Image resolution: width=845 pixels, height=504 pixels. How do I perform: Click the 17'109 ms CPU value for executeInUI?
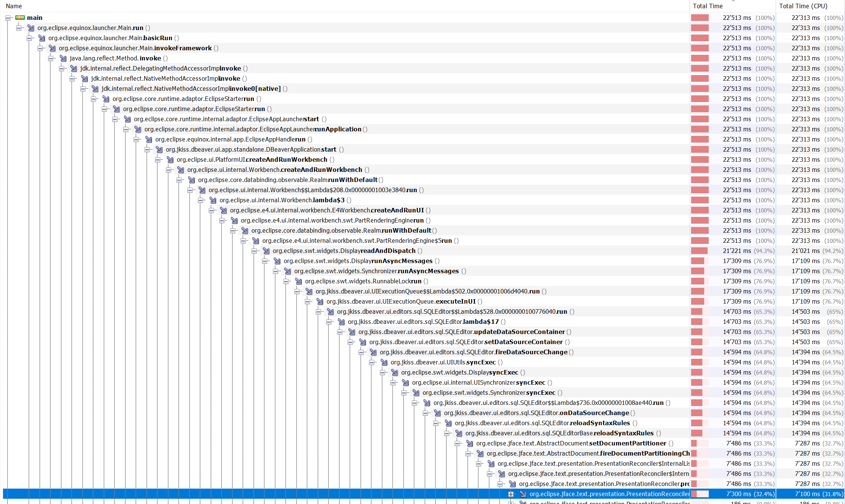[x=806, y=301]
